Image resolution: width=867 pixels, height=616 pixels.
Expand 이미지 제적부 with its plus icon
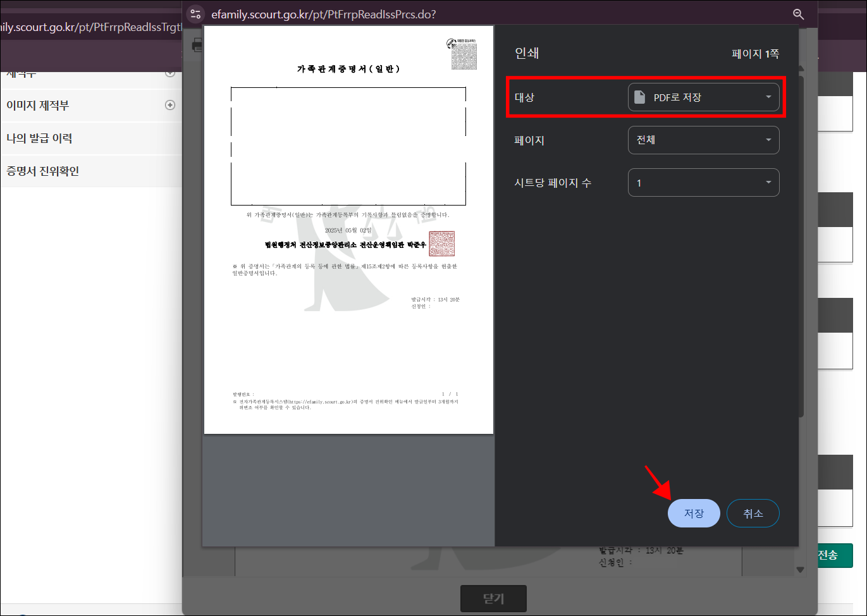pos(169,105)
